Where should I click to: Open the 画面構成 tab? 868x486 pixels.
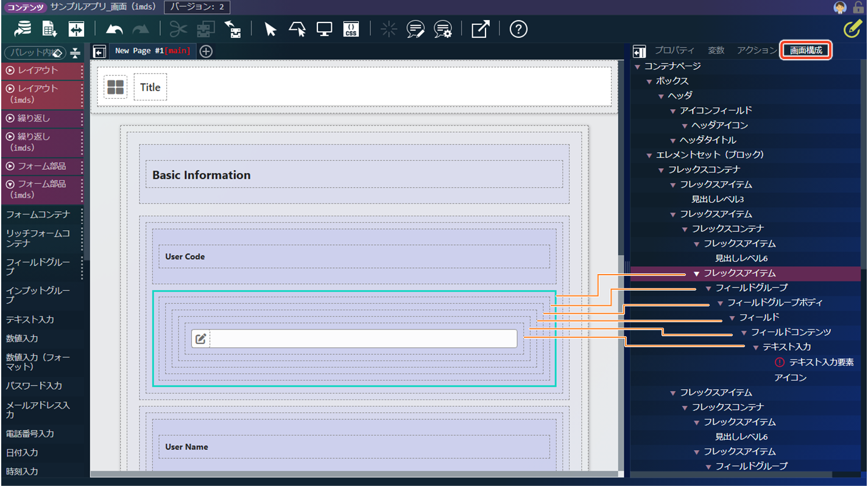point(806,51)
